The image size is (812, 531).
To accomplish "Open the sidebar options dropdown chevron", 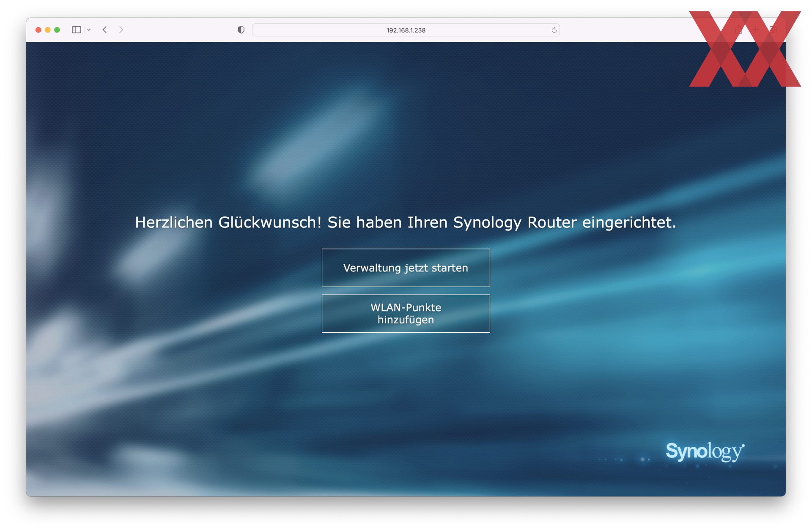I will 89,30.
